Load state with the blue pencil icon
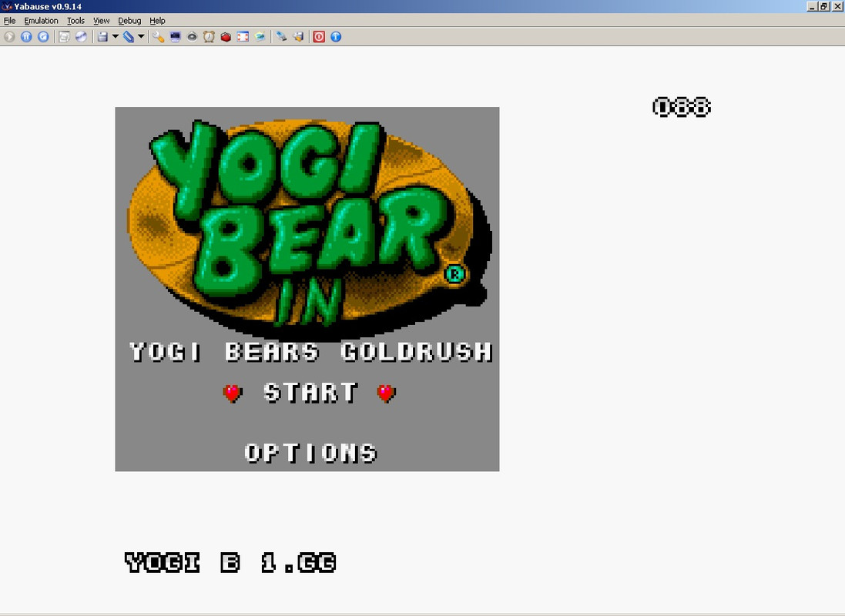Screen dimensions: 845x616 [x=129, y=37]
